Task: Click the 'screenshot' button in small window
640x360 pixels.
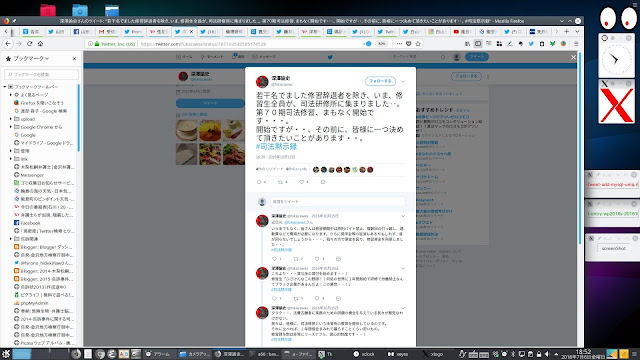Action: click(613, 248)
